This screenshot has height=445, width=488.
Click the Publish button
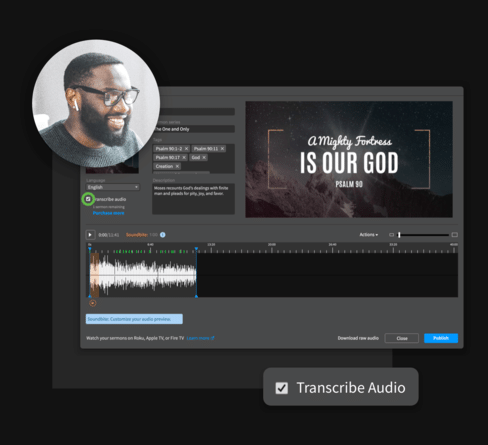[441, 338]
